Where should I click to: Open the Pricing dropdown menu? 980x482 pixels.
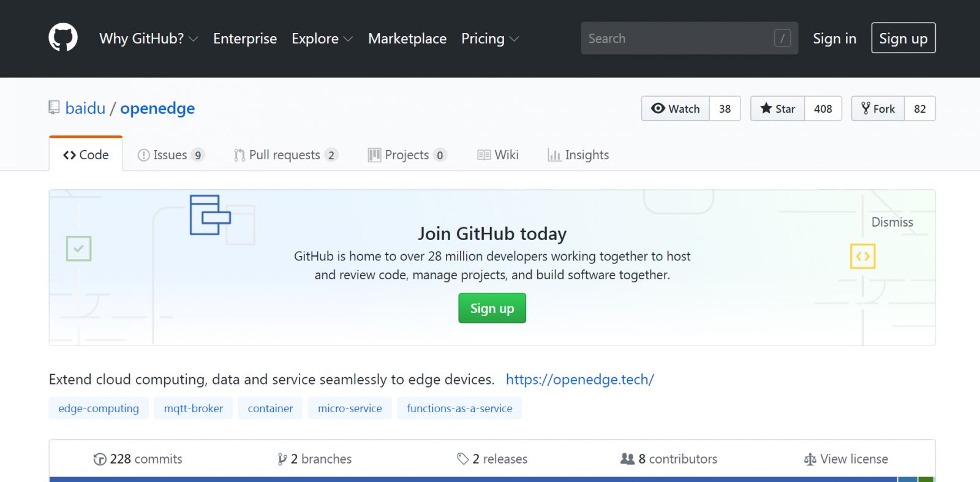(489, 39)
